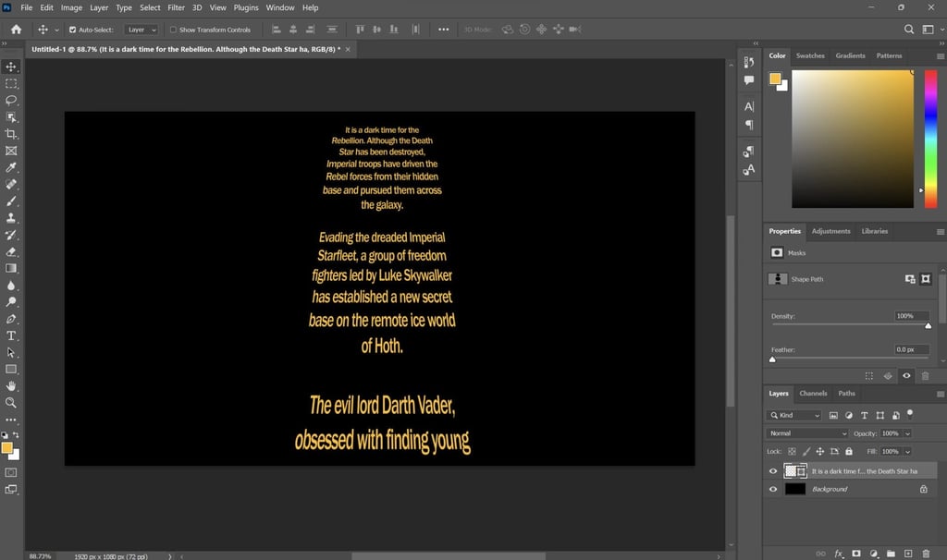Open the Normal blend mode dropdown

(807, 433)
